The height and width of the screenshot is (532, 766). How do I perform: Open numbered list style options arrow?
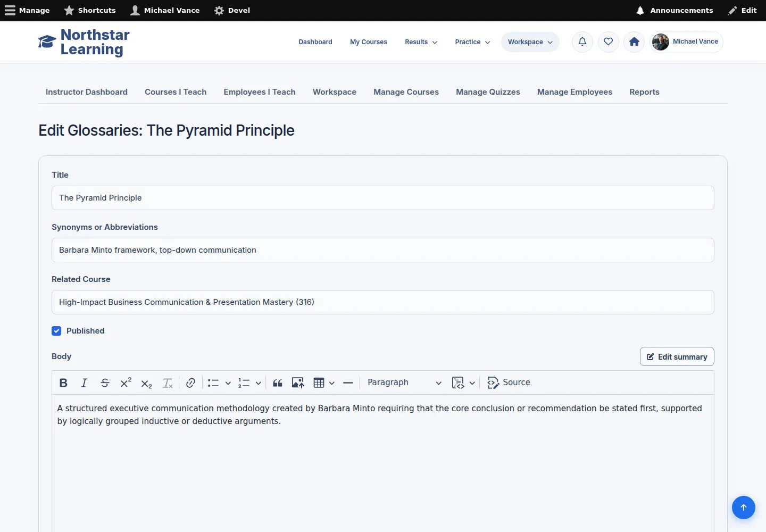258,383
